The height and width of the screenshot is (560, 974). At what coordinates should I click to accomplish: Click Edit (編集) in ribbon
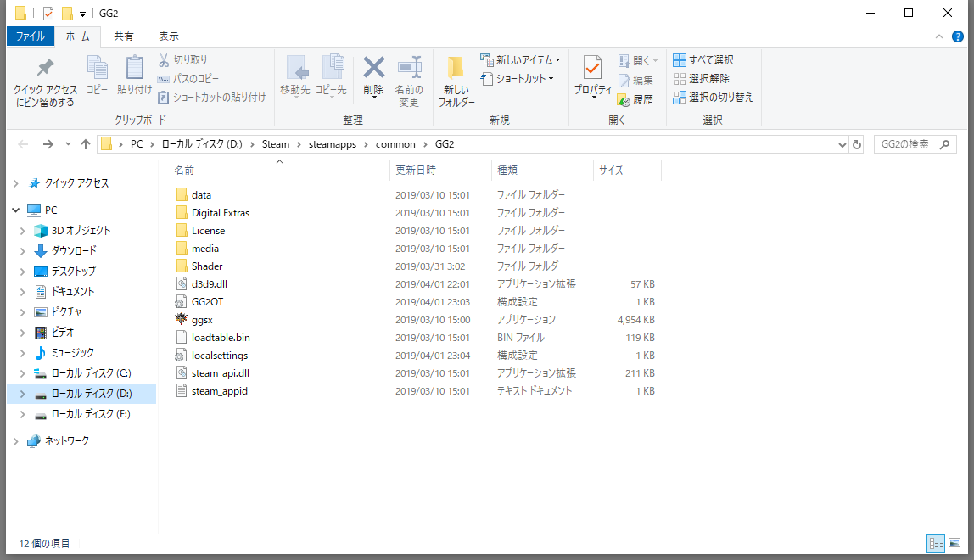click(x=635, y=80)
